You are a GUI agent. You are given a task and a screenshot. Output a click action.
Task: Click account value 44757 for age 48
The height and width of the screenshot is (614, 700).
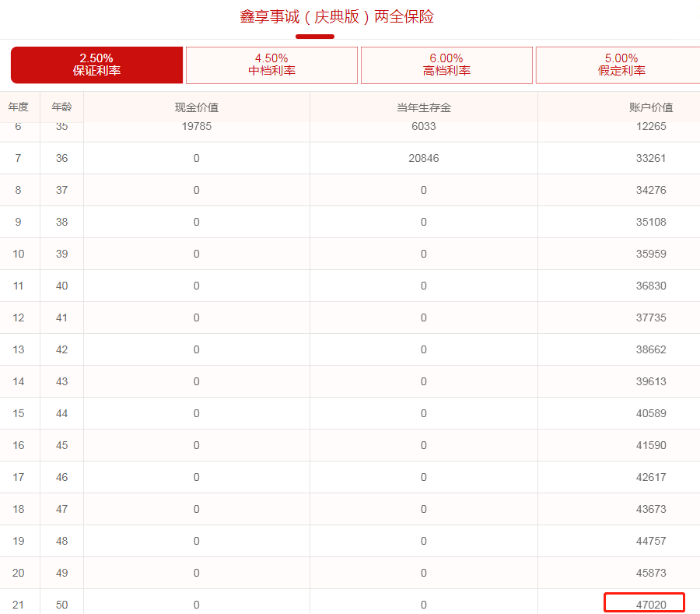(x=651, y=541)
